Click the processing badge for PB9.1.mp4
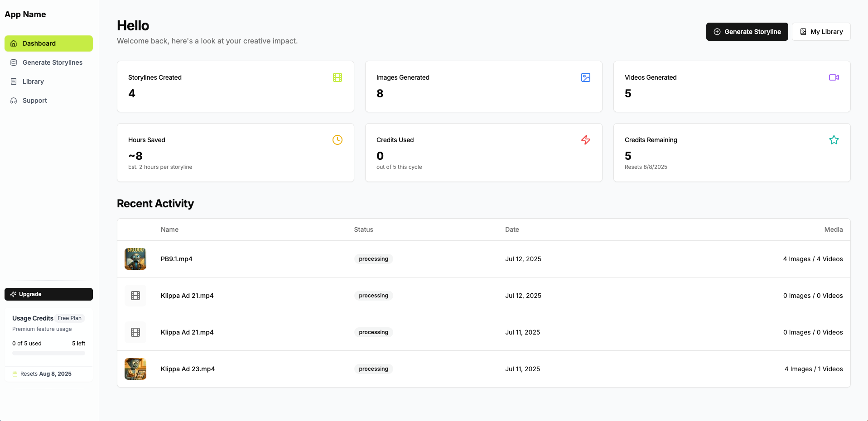868x421 pixels. click(373, 259)
